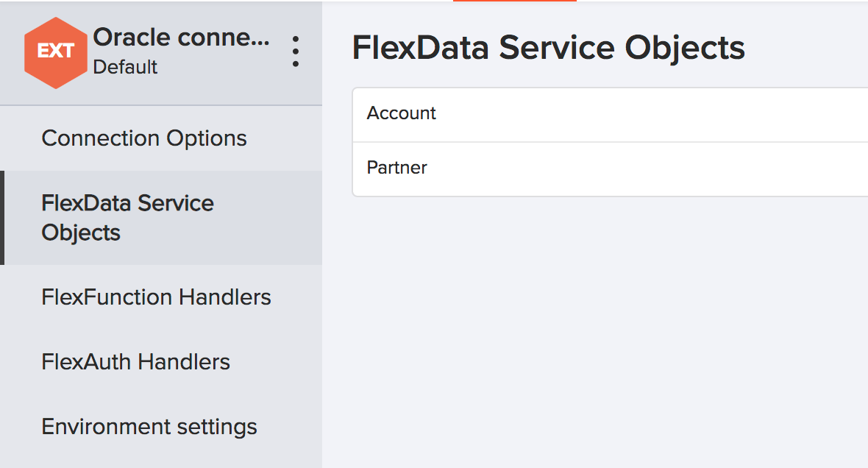Open Environment settings
This screenshot has width=868, height=468.
(x=149, y=427)
